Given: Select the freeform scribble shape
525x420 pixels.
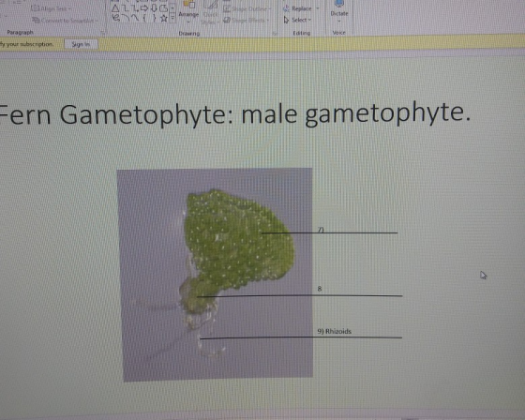Looking at the screenshot, I should click(116, 18).
